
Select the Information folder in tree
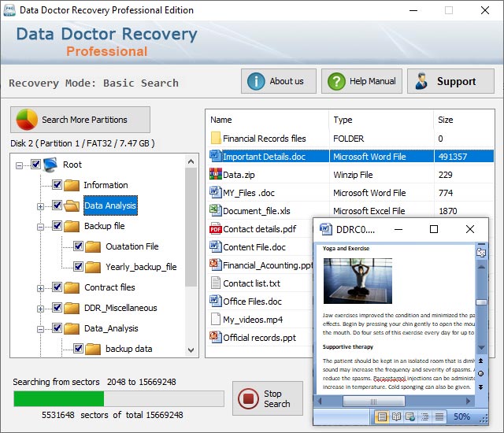point(106,185)
